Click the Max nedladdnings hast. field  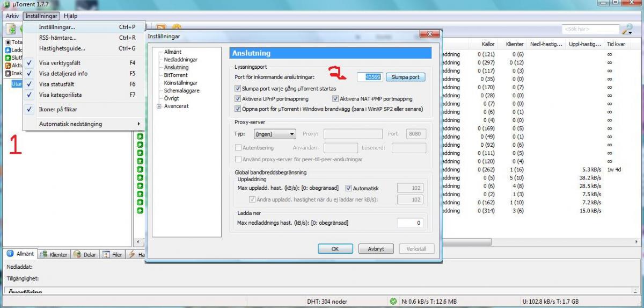coord(410,223)
